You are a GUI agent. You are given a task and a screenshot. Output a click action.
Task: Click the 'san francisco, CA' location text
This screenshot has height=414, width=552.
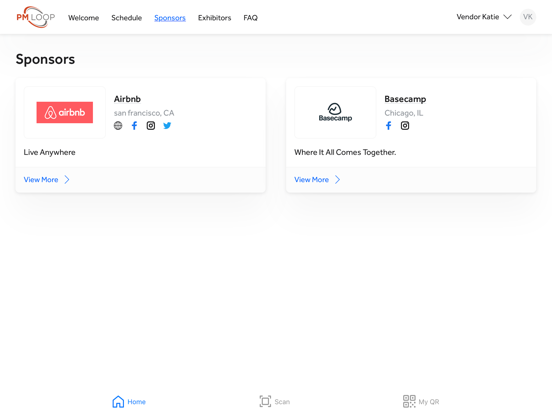click(x=144, y=113)
